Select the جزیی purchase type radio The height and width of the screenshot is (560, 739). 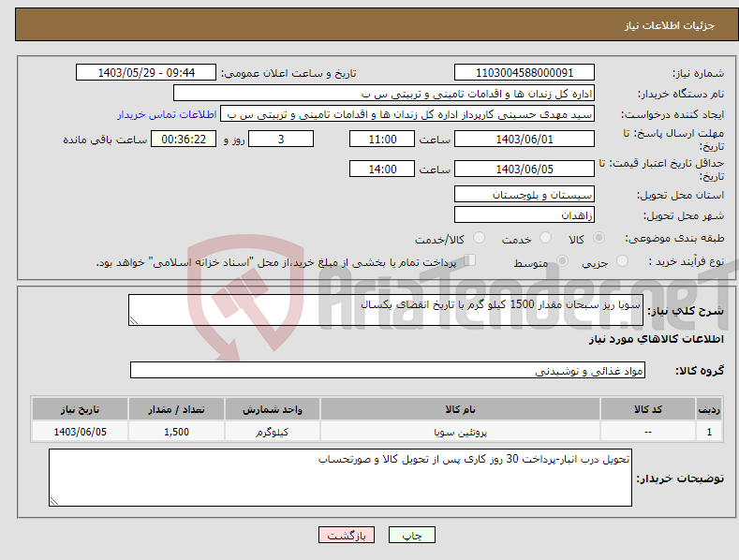622,260
